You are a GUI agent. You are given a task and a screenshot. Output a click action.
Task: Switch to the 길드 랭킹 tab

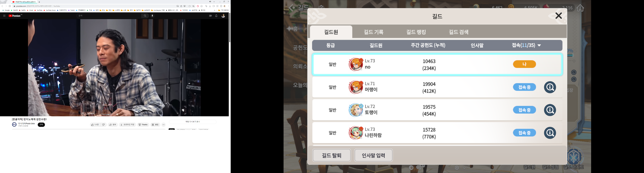click(x=416, y=32)
